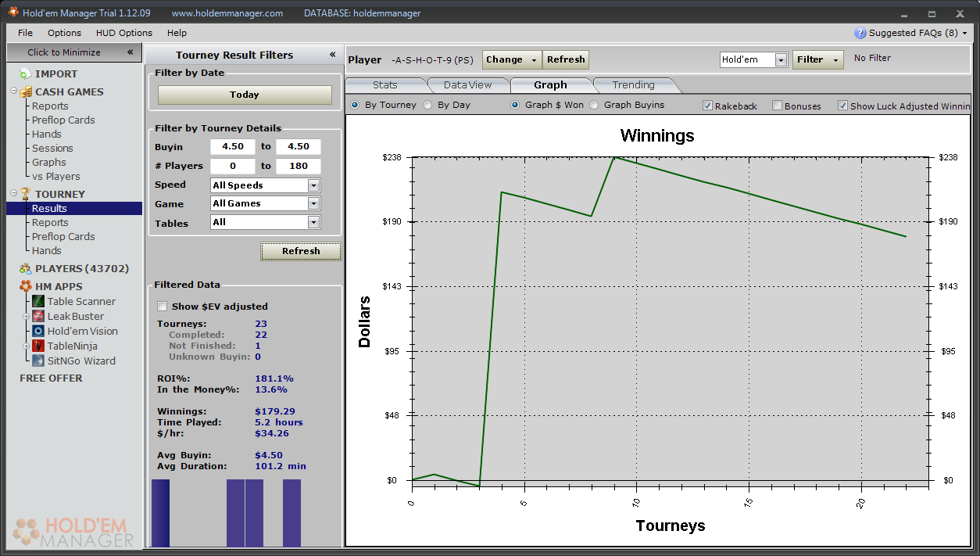
Task: Open the HUD Options menu
Action: (124, 33)
